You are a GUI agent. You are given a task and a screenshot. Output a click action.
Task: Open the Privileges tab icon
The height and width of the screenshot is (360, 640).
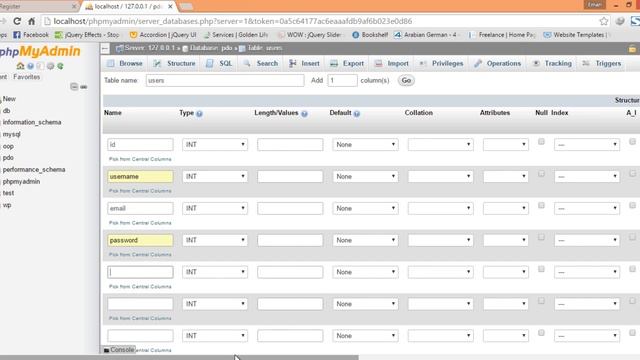pyautogui.click(x=423, y=63)
